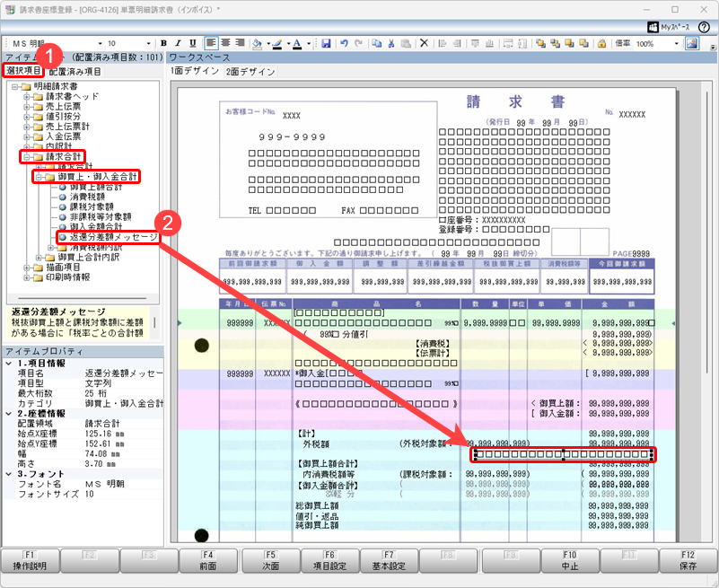
Task: Collapse the 2.座標情報 property section
Action: point(9,414)
